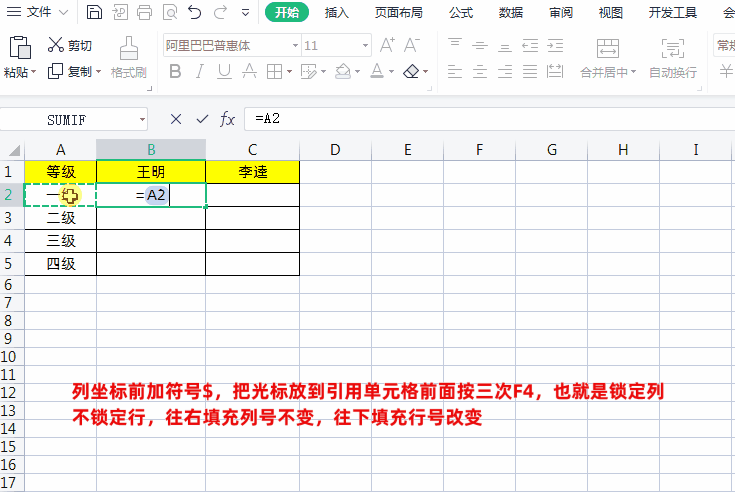This screenshot has width=735, height=492.
Task: Click the font color A icon
Action: coord(377,71)
